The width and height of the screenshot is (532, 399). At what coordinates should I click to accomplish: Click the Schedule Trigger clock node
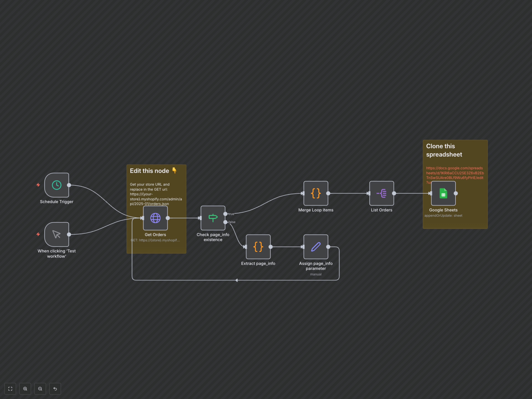click(x=57, y=185)
